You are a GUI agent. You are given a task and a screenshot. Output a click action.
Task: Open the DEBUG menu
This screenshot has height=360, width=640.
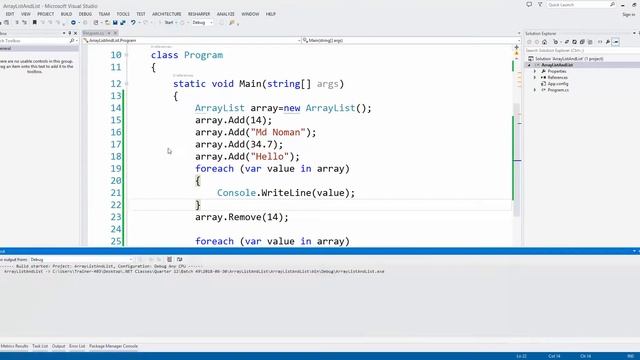coord(85,14)
